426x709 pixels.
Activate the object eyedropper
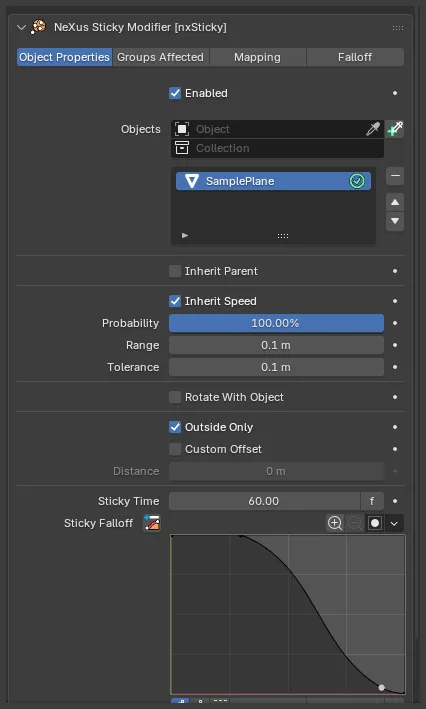point(373,129)
